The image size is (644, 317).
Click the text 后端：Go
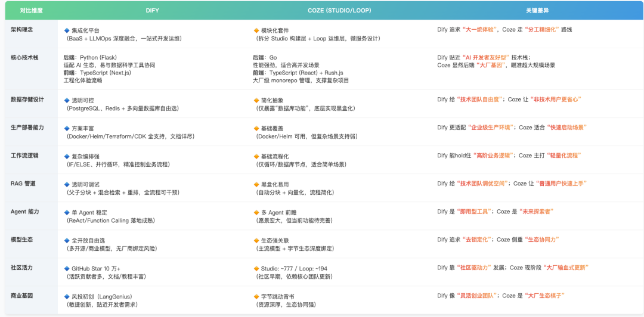pos(266,57)
